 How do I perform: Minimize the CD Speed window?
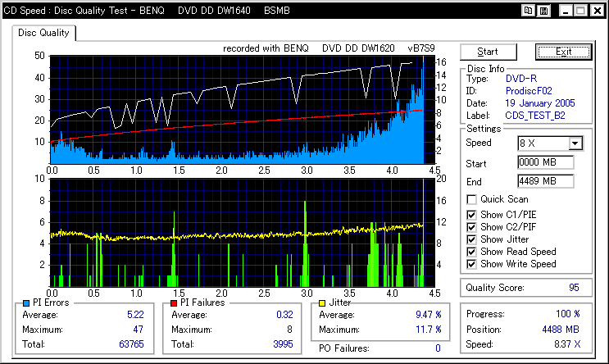[x=566, y=11]
